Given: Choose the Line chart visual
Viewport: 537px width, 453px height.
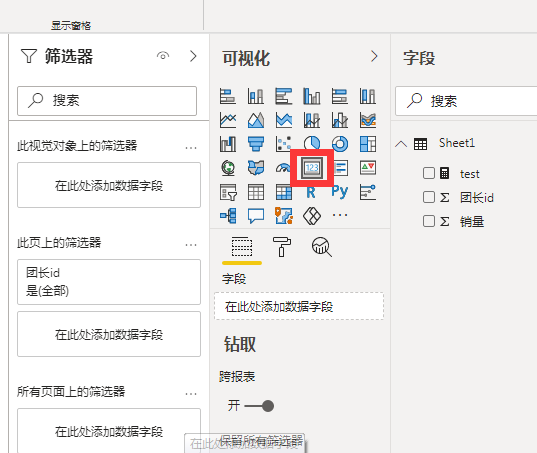Looking at the screenshot, I should [228, 120].
